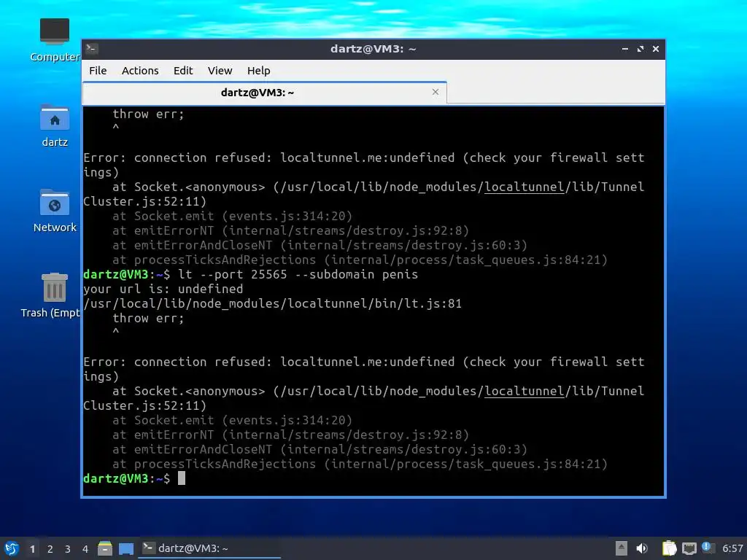Click the dartz@VM3 taskbar window button
Viewport: 747px width, 560px height.
click(x=209, y=548)
